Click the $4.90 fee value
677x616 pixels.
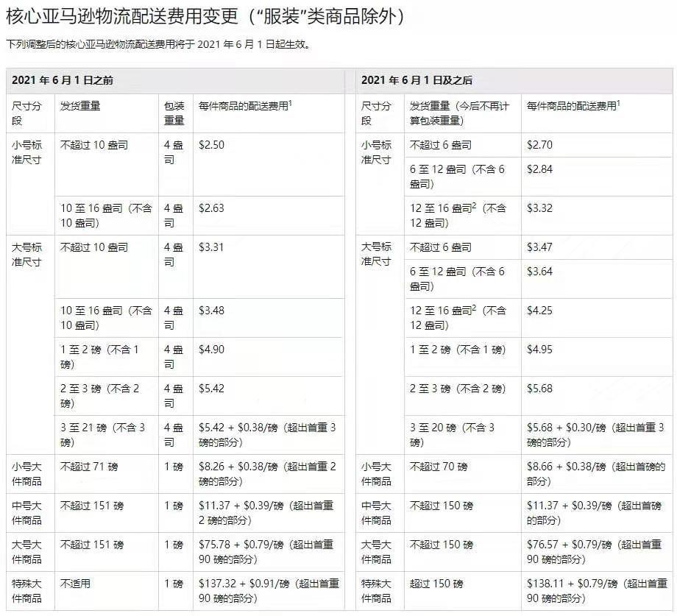click(x=211, y=350)
